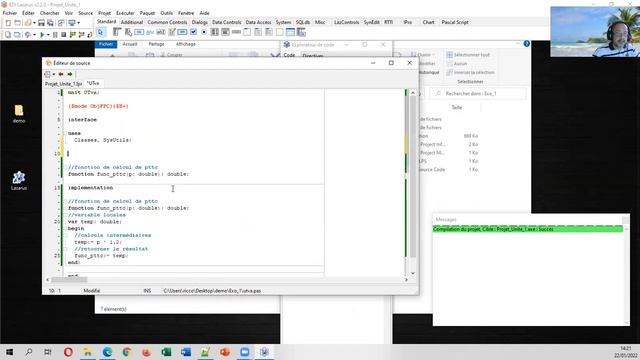640x360 pixels.
Task: Click Partage tab in File Explorer window
Action: [156, 44]
